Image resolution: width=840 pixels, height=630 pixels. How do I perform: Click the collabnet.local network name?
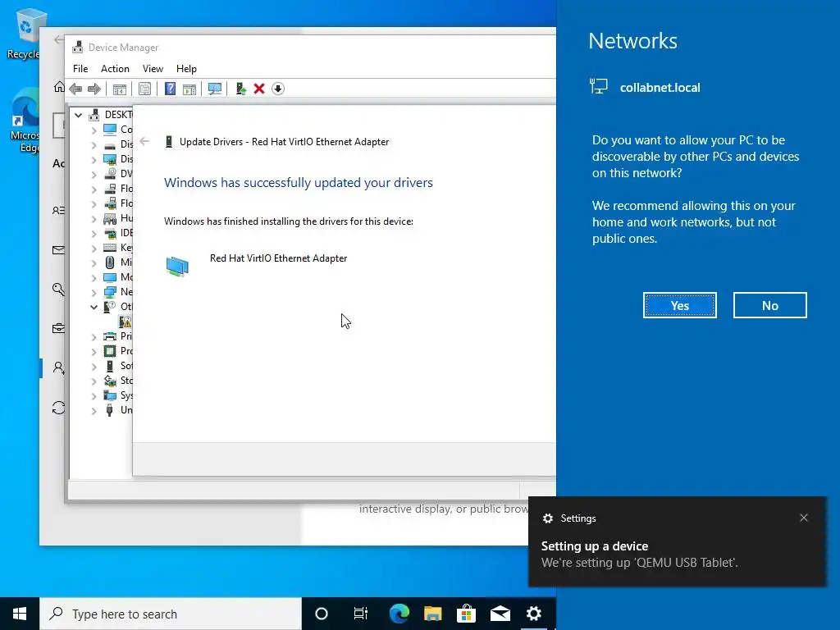tap(660, 88)
